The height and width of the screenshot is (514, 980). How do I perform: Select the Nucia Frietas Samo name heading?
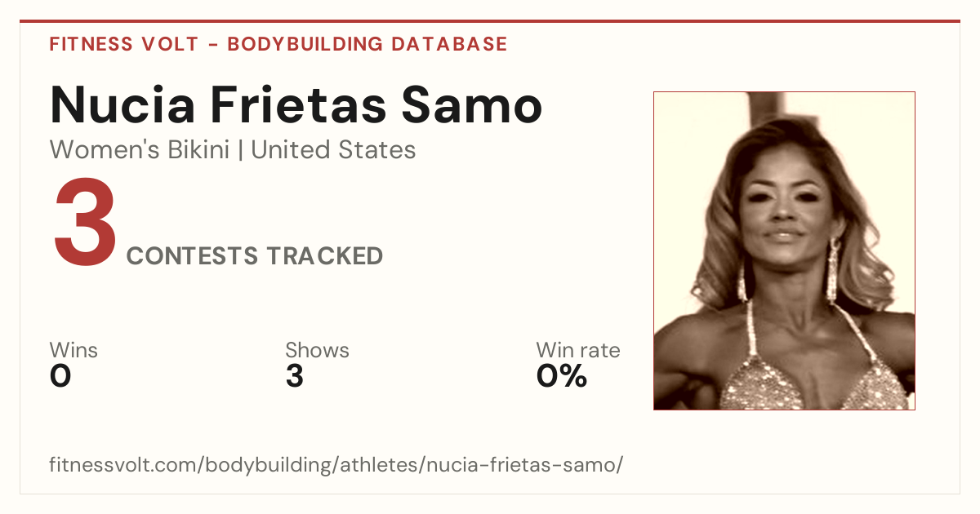pos(296,104)
